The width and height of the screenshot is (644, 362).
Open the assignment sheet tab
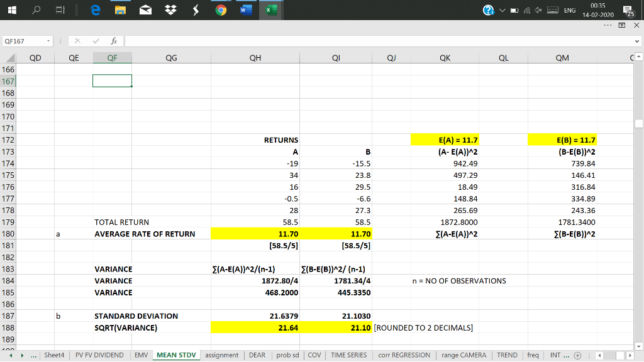(222, 356)
